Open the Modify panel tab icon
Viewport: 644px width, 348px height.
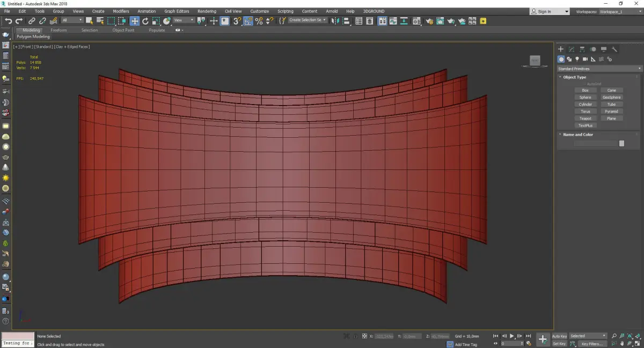[572, 49]
